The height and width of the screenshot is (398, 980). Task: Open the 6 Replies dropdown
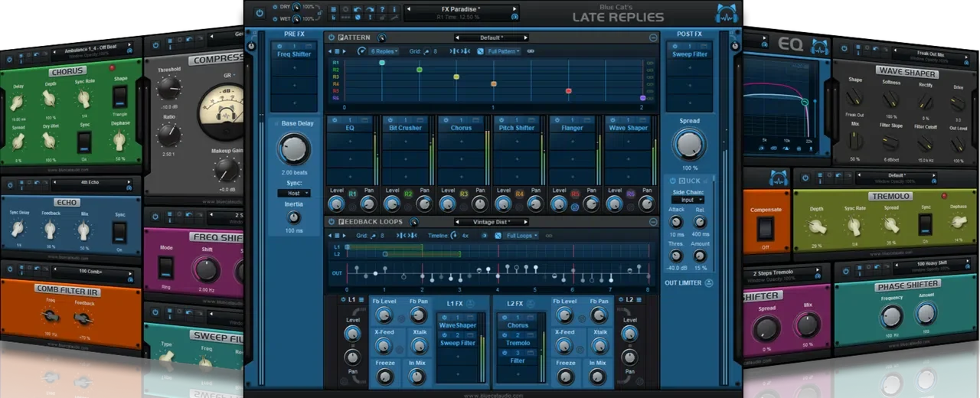(x=384, y=51)
